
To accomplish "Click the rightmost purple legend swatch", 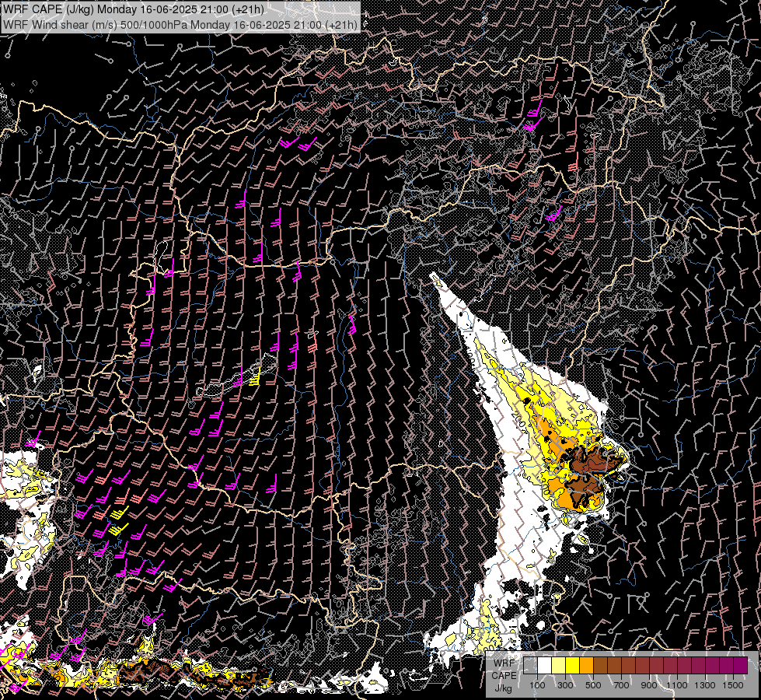I will click(740, 666).
